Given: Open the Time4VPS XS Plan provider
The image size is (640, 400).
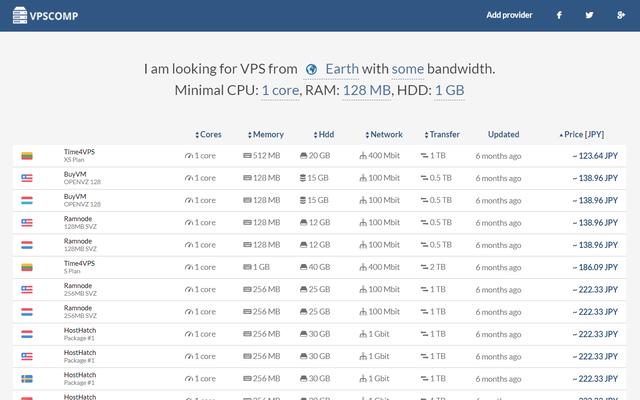Looking at the screenshot, I should pyautogui.click(x=79, y=152).
